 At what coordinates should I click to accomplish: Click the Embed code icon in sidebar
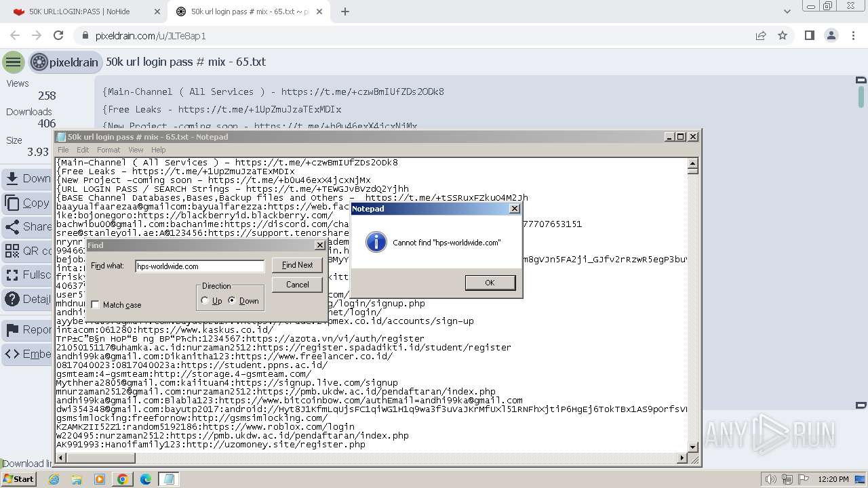tap(12, 354)
